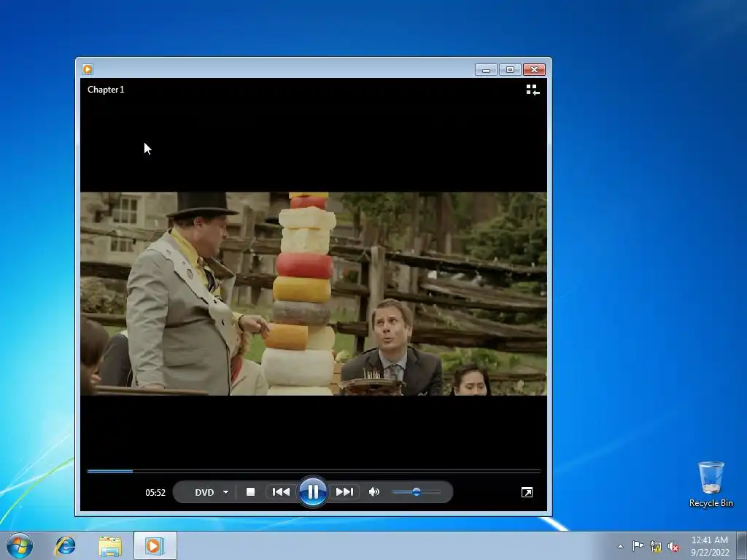Click the muted system volume tray icon
Screen dimensions: 747x560
tap(673, 546)
